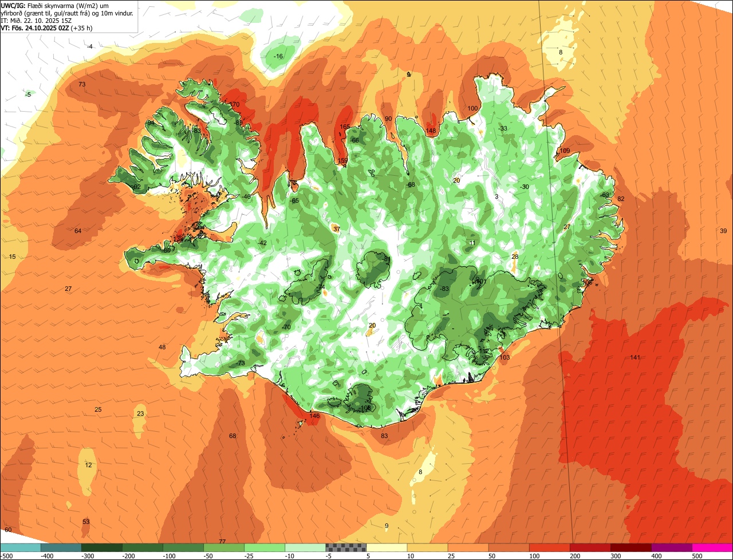Click the '-63' value on the east coast
This screenshot has width=733, height=560.
coord(605,195)
